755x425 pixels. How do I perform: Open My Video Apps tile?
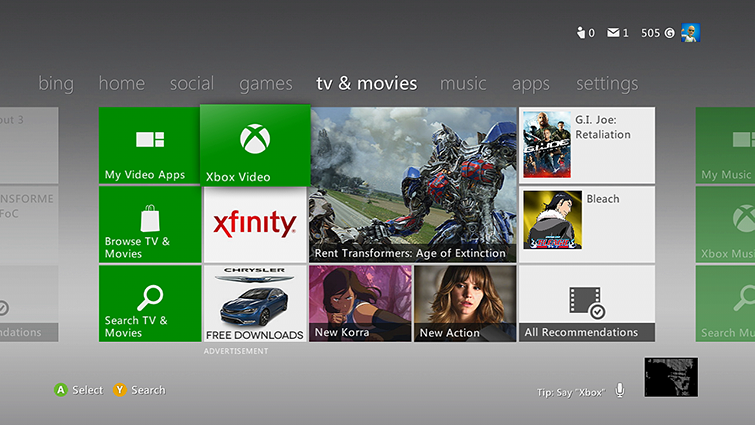149,145
